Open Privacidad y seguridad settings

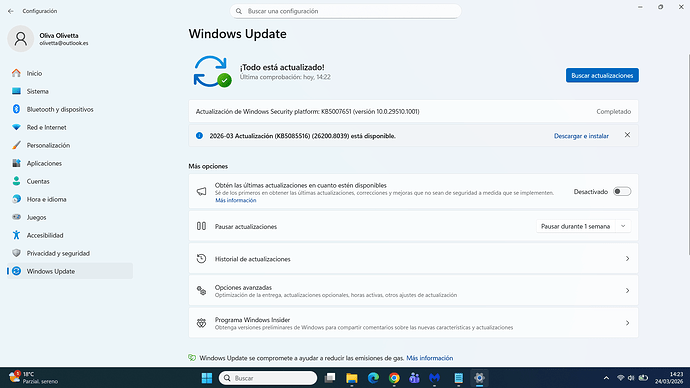pos(70,253)
